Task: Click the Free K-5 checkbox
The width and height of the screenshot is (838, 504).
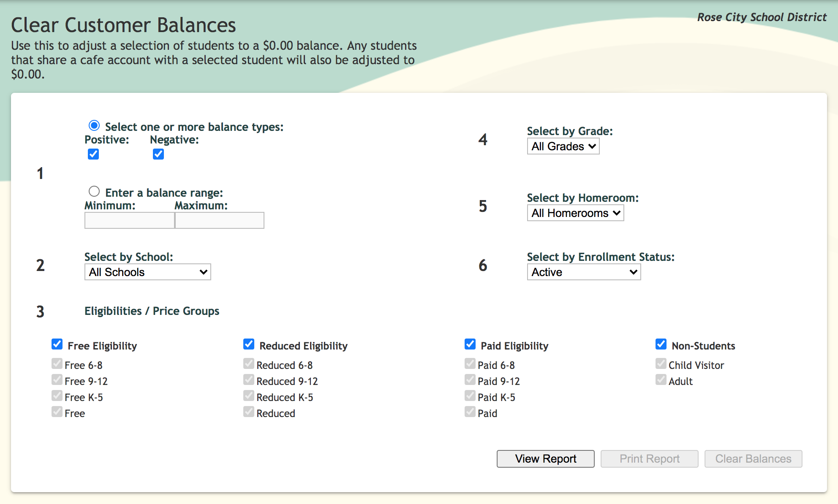Action: click(57, 396)
